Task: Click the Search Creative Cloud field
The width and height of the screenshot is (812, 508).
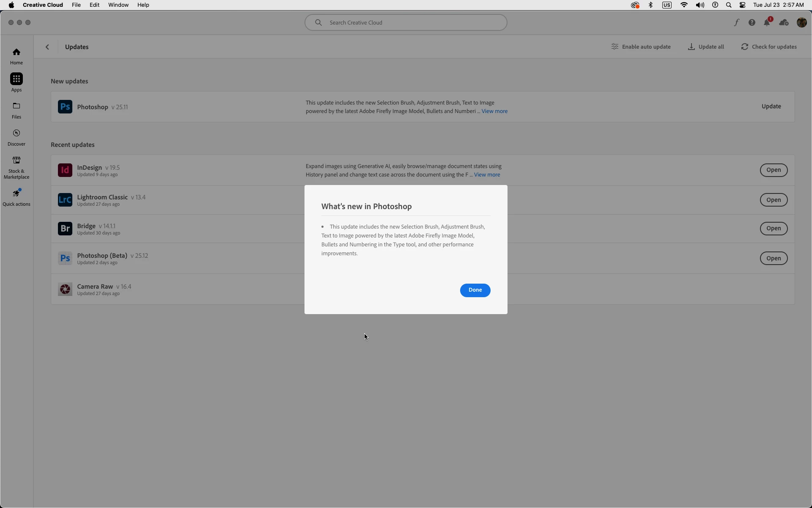Action: (x=406, y=23)
